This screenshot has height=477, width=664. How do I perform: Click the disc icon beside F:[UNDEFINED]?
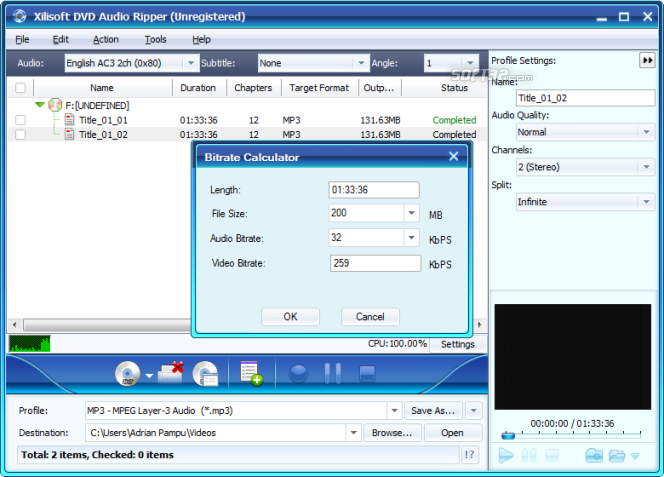[55, 105]
